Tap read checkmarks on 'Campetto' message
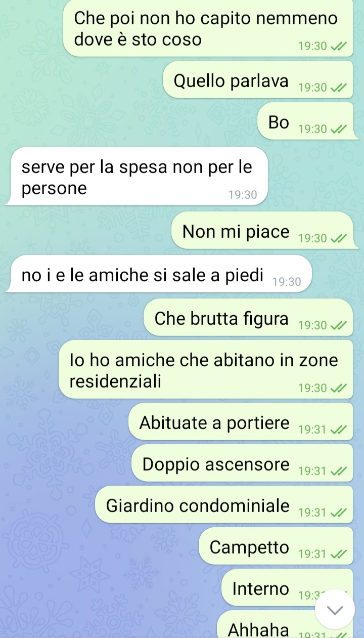This screenshot has width=364, height=638. (338, 554)
